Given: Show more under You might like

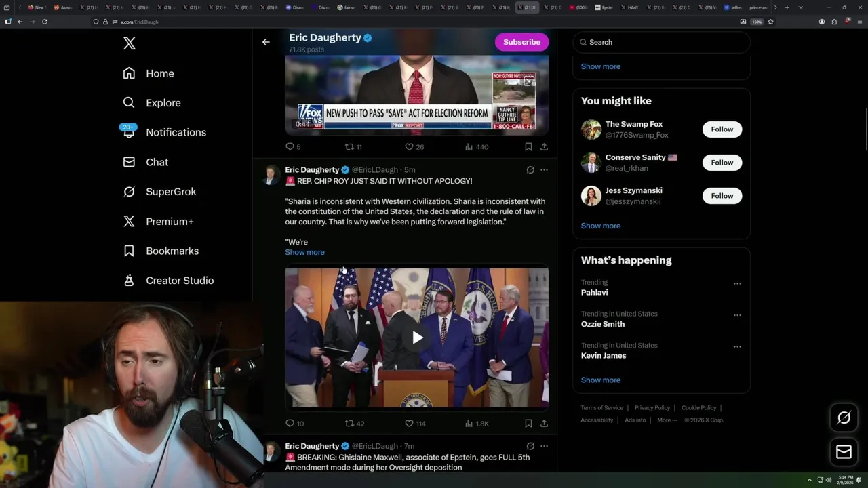Looking at the screenshot, I should [x=601, y=226].
